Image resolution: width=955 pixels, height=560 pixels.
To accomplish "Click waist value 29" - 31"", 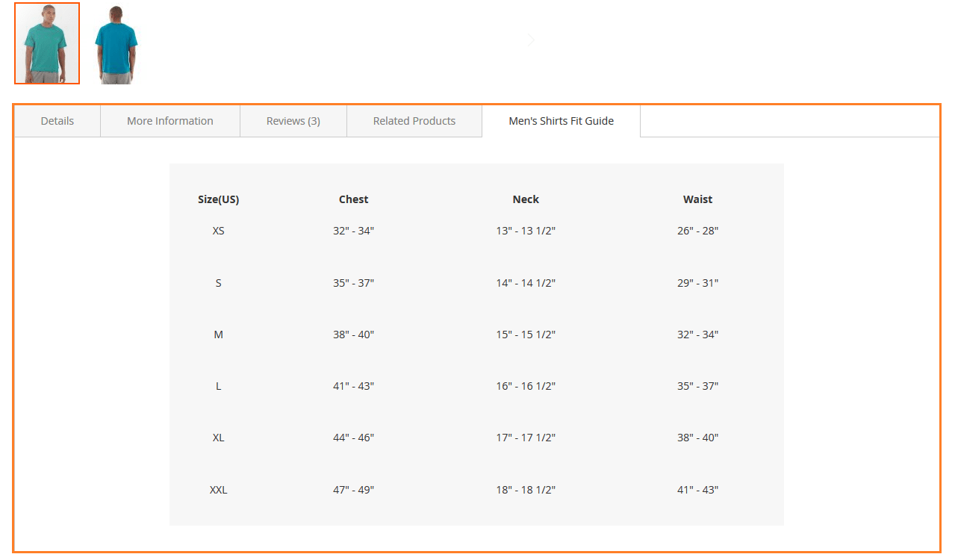I will point(698,283).
